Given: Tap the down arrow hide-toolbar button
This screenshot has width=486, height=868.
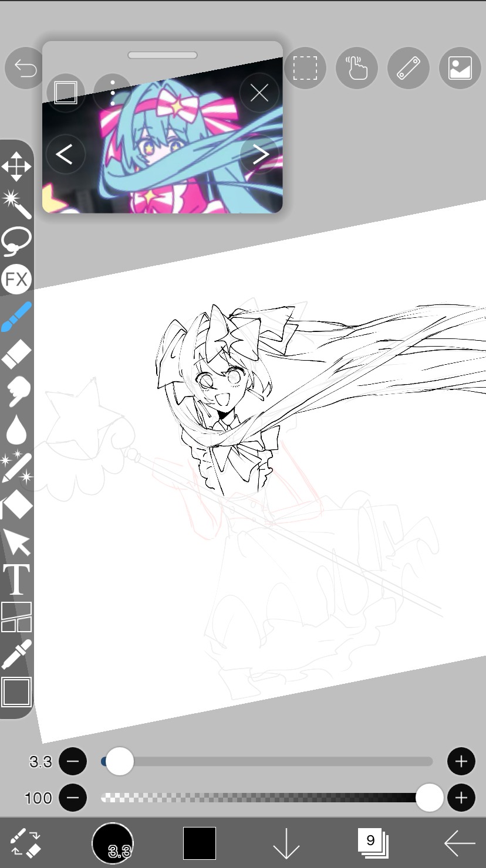Looking at the screenshot, I should (x=286, y=843).
